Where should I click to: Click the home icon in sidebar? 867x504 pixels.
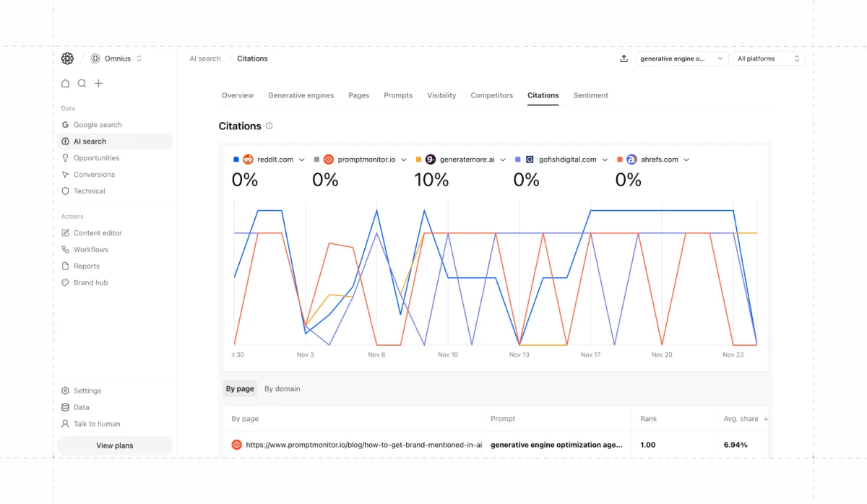(x=66, y=84)
